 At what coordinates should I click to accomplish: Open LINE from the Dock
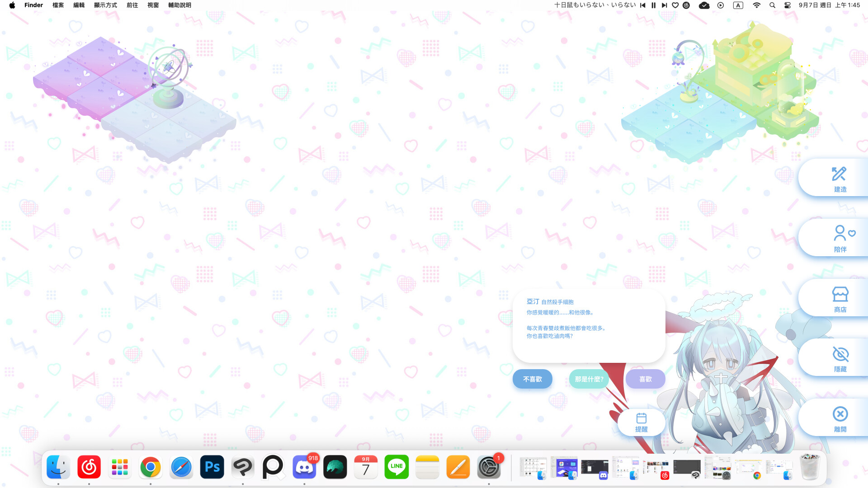[396, 467]
